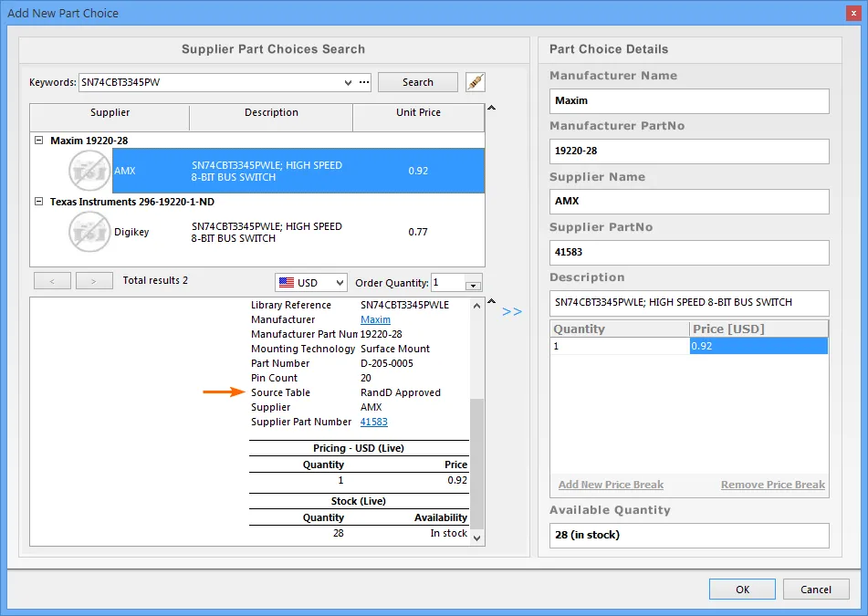Select the AMX supplier result row
The width and height of the screenshot is (868, 616).
(x=298, y=171)
